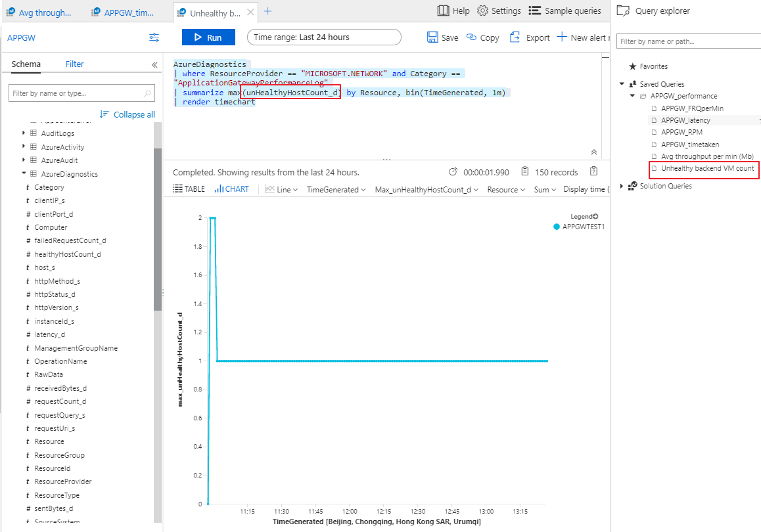Open the workspace filter settings icon
Screen dimensions: 761x532
(154, 37)
